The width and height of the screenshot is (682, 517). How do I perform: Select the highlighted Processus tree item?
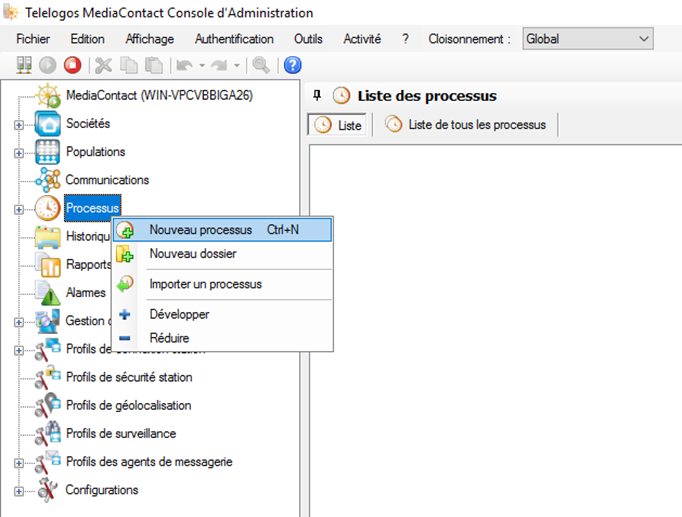[x=92, y=208]
